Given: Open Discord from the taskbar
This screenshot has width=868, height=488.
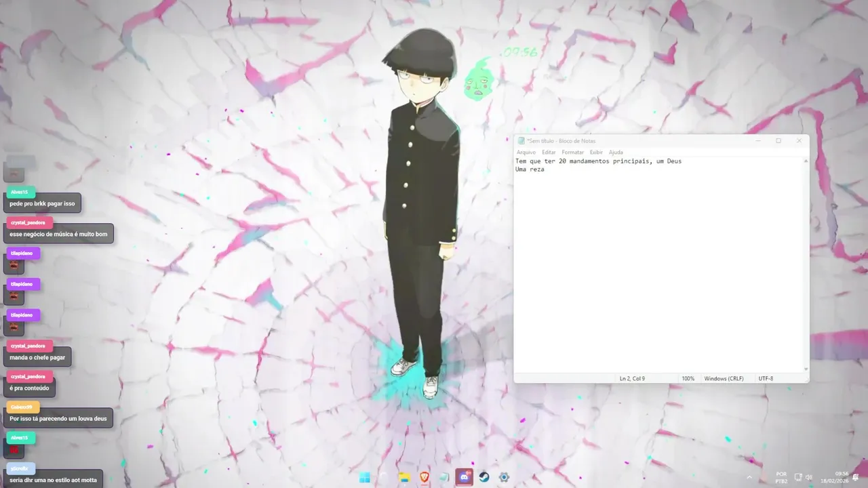Looking at the screenshot, I should tap(465, 477).
